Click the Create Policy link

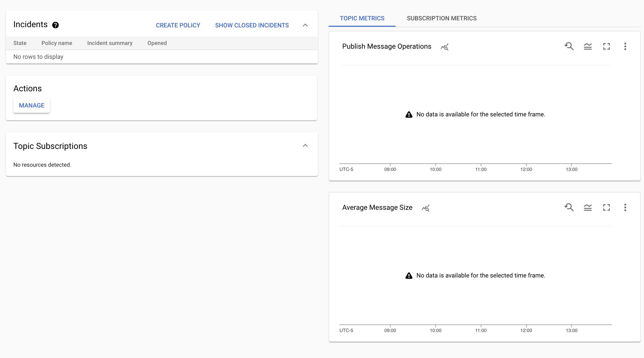click(x=178, y=25)
